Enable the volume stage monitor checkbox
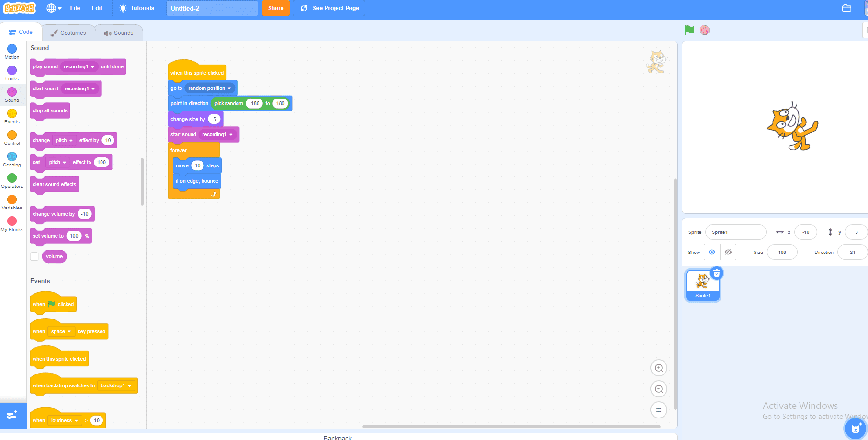Screen dimensions: 868x440 pos(34,256)
